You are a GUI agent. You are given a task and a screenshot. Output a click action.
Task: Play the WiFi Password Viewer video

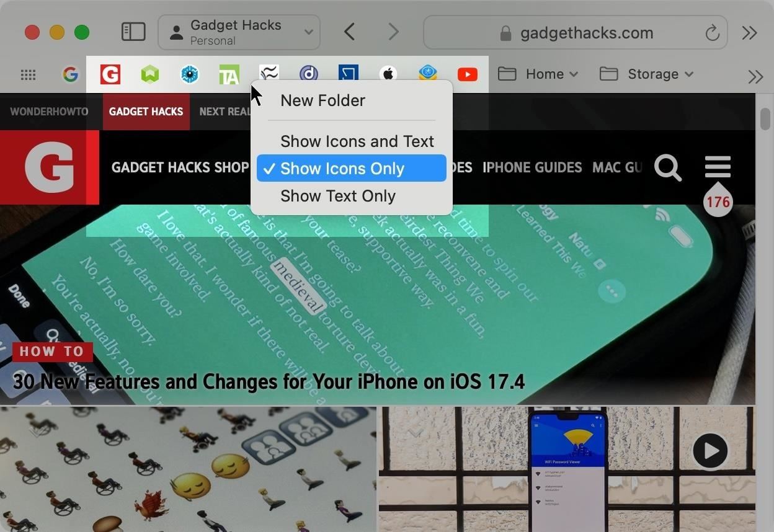click(x=709, y=451)
